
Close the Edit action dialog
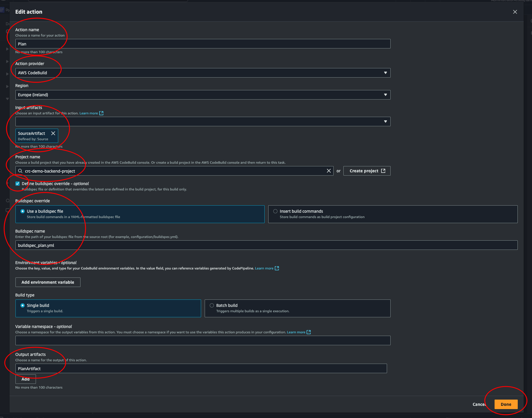tap(515, 12)
